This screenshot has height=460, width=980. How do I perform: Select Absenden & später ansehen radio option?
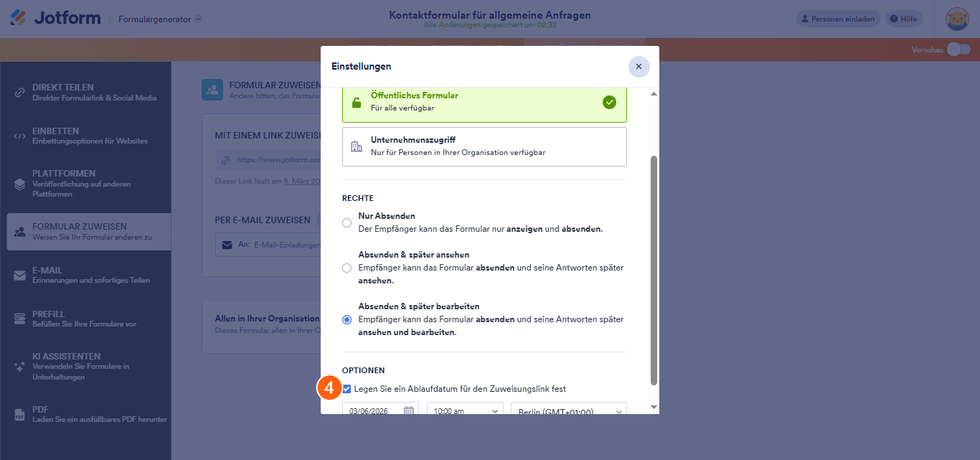point(347,268)
